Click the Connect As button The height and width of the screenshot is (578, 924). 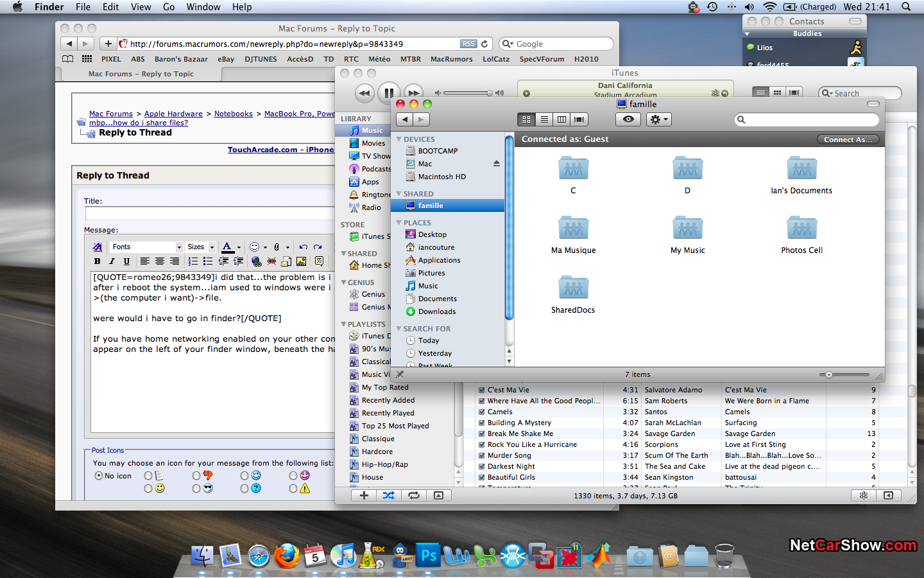pyautogui.click(x=848, y=139)
